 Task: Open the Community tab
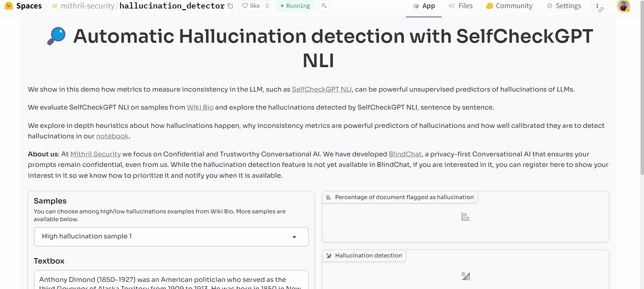pos(509,6)
